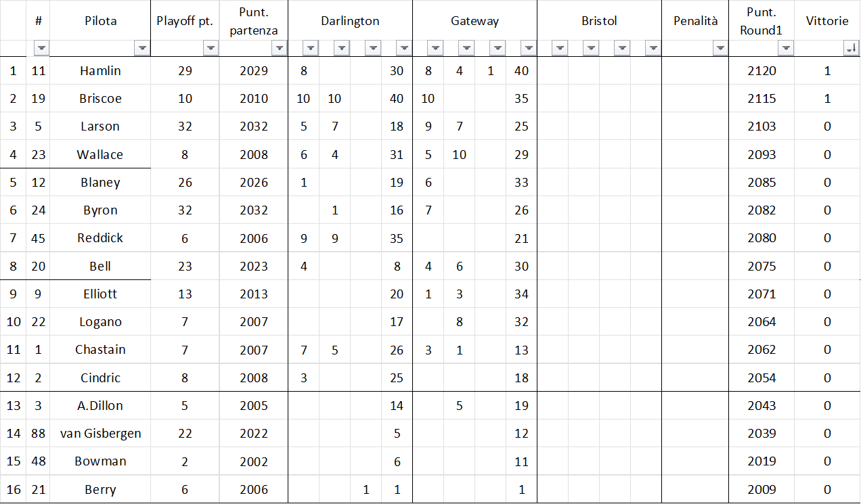Click the Hamlin driver cell
Image resolution: width=861 pixels, height=504 pixels.
[100, 70]
